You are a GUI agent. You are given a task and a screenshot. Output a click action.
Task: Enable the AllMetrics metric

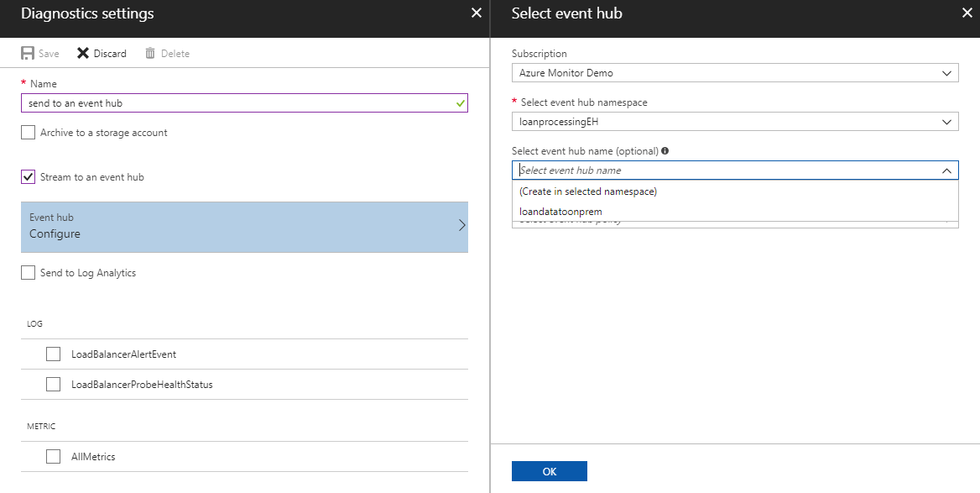53,456
